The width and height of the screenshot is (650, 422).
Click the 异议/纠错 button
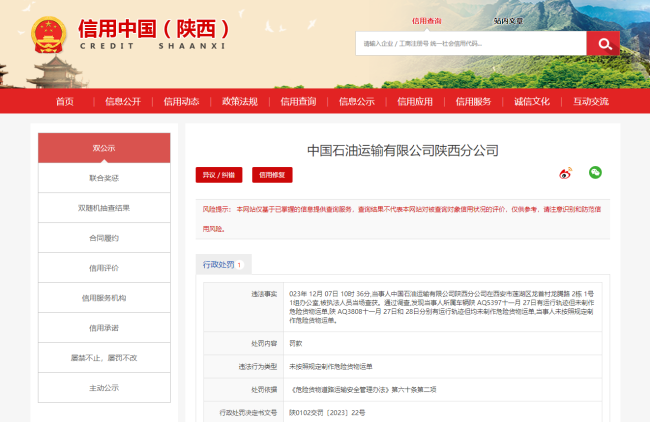tap(219, 175)
